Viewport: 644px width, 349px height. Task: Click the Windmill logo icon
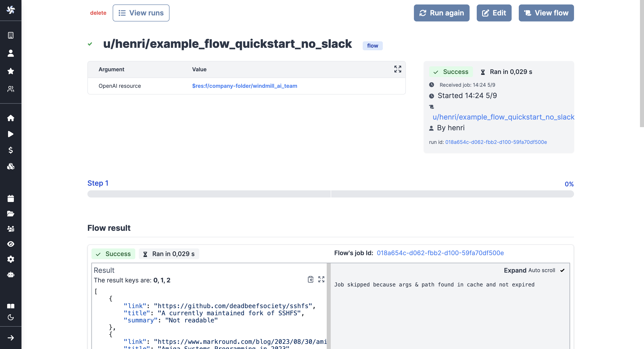(11, 10)
